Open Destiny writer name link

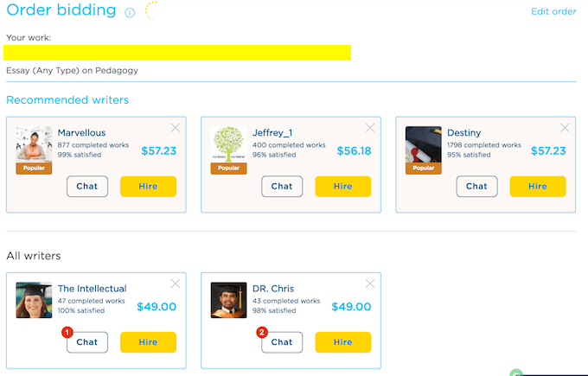[x=466, y=132]
